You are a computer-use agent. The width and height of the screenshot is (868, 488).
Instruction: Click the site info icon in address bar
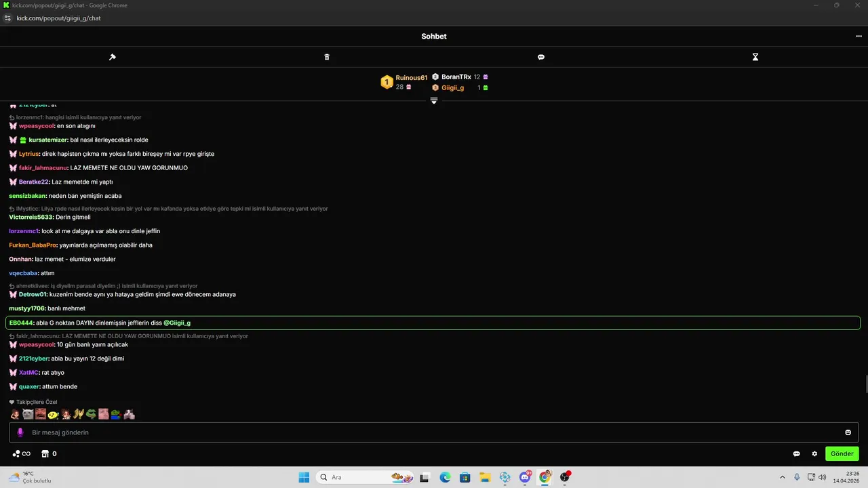coord(8,18)
